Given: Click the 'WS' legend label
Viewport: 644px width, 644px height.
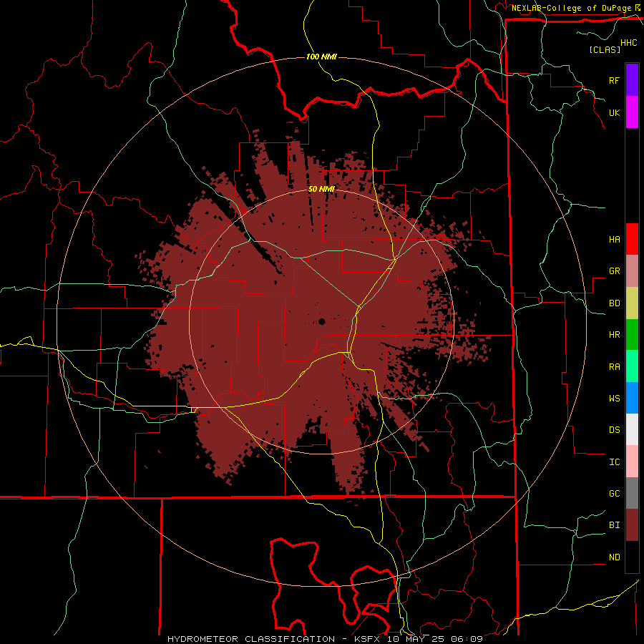Looking at the screenshot, I should [615, 399].
